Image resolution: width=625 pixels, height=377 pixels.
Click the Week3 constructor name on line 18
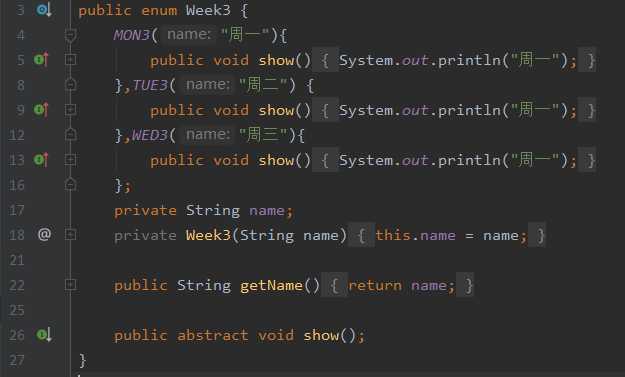[208, 235]
